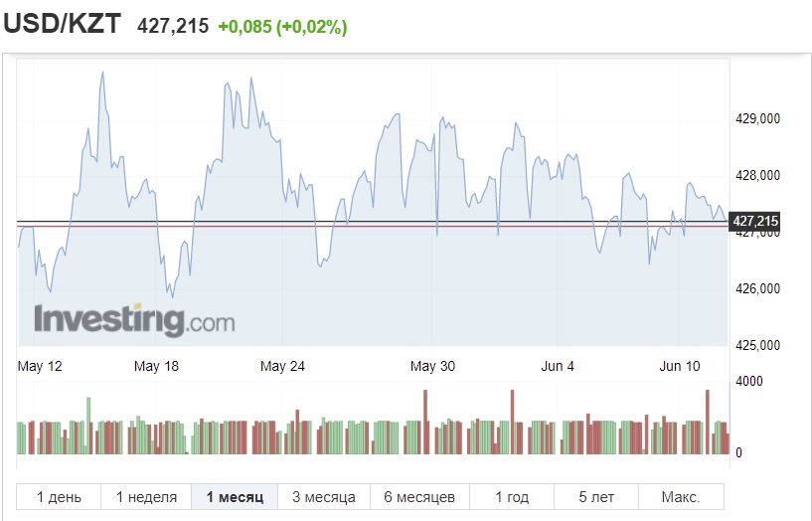
Task: Click the May 18 date label
Action: click(156, 366)
